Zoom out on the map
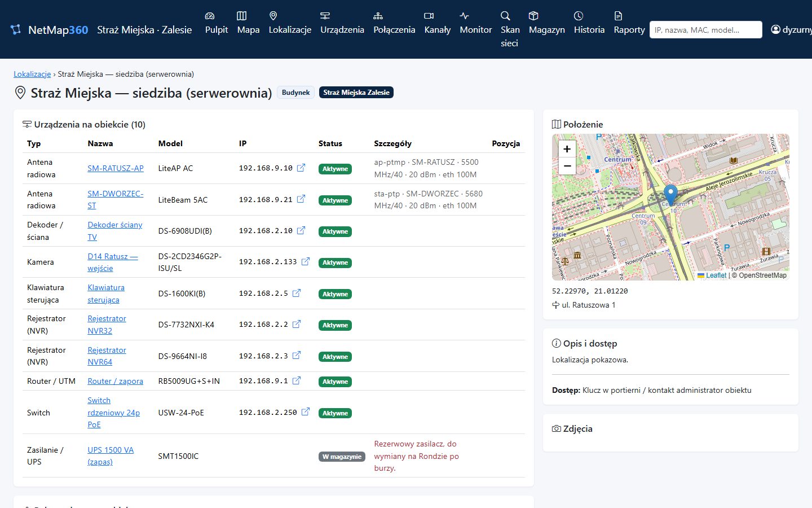 (x=567, y=166)
